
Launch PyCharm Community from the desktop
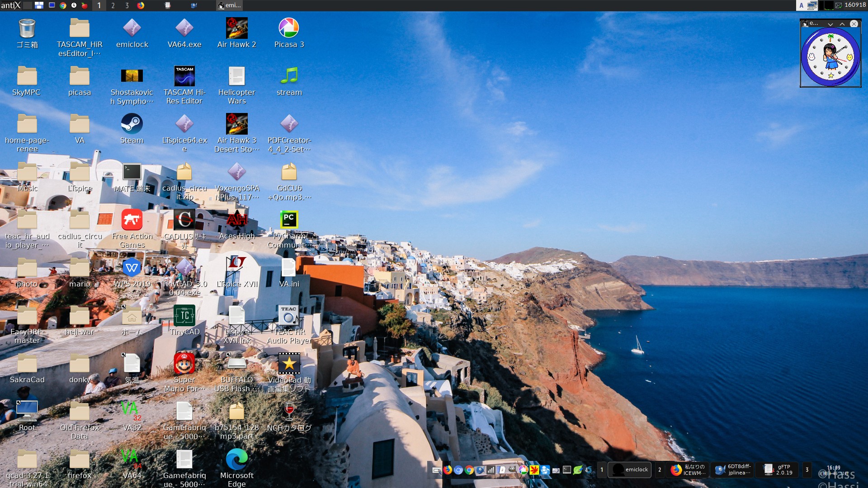pyautogui.click(x=289, y=220)
